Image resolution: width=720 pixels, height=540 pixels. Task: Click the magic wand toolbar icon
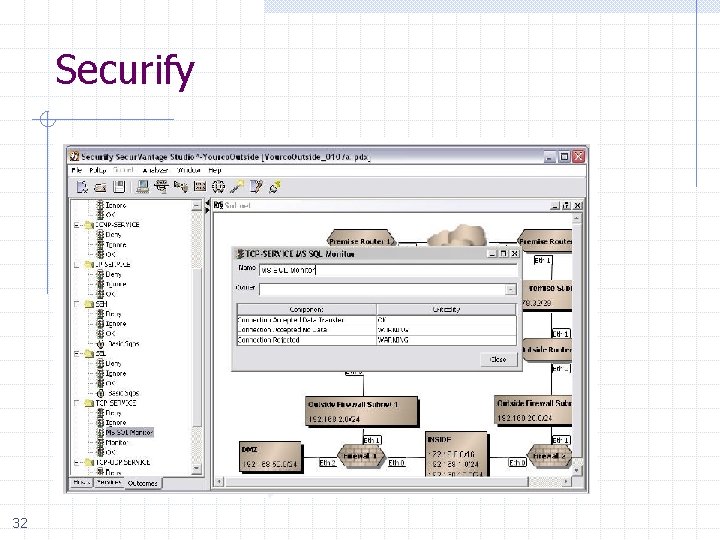click(x=237, y=186)
